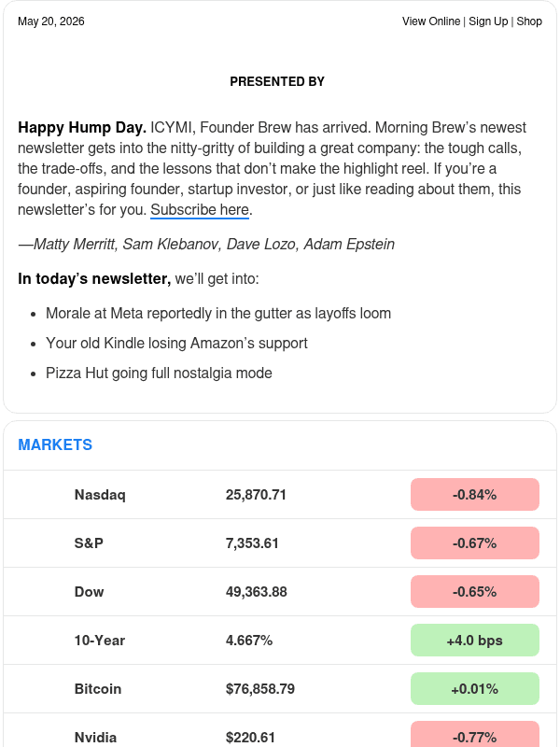Select the Pizza Hut nostalgia bullet item

tap(159, 373)
